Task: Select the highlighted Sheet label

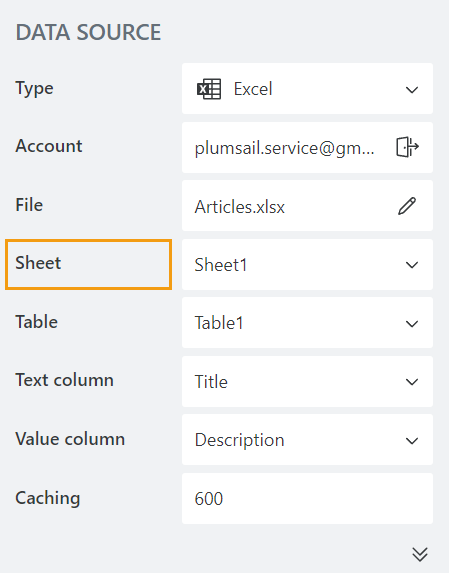Action: [x=38, y=263]
